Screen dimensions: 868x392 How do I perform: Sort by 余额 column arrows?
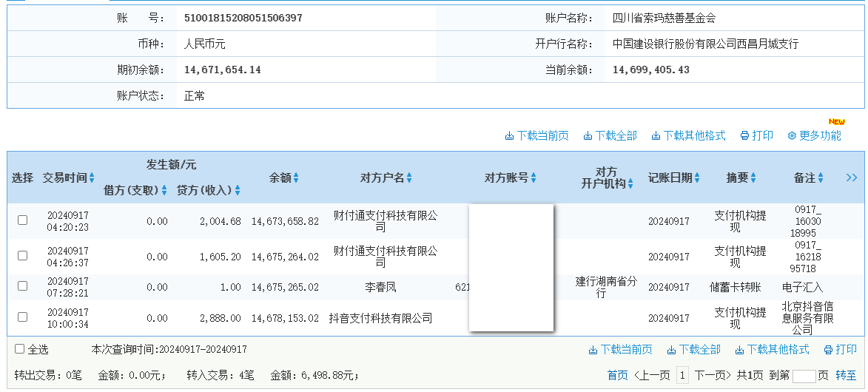point(296,178)
